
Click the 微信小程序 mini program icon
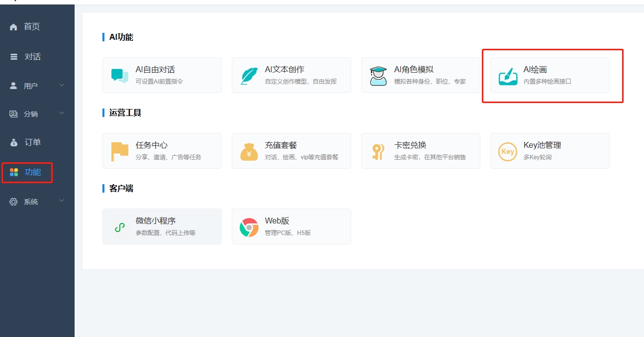[119, 227]
